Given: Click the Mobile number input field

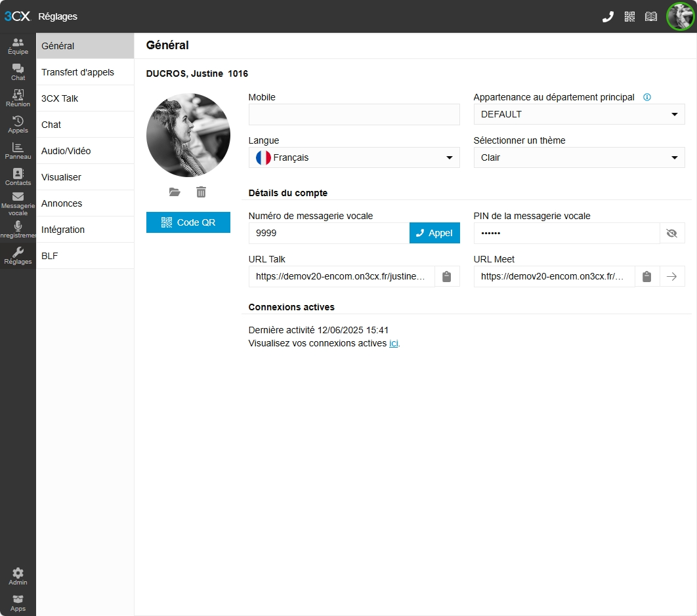Looking at the screenshot, I should tap(354, 115).
